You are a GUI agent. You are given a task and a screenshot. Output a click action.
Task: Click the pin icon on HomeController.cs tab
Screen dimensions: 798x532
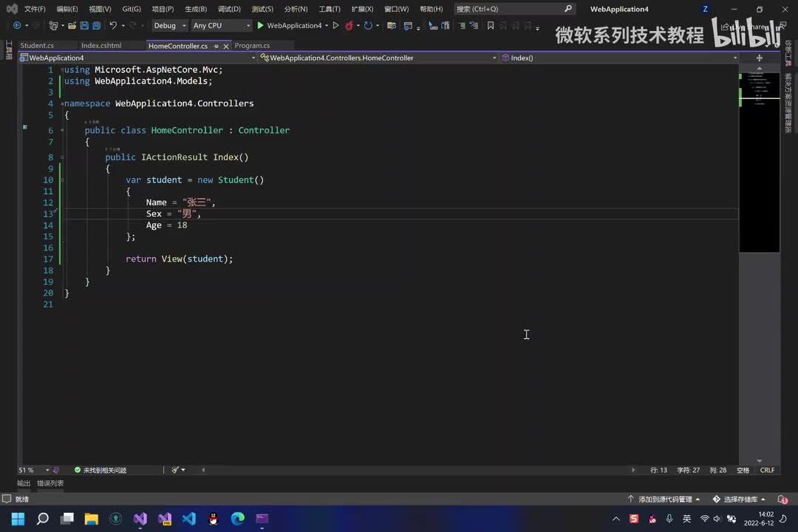coord(216,46)
